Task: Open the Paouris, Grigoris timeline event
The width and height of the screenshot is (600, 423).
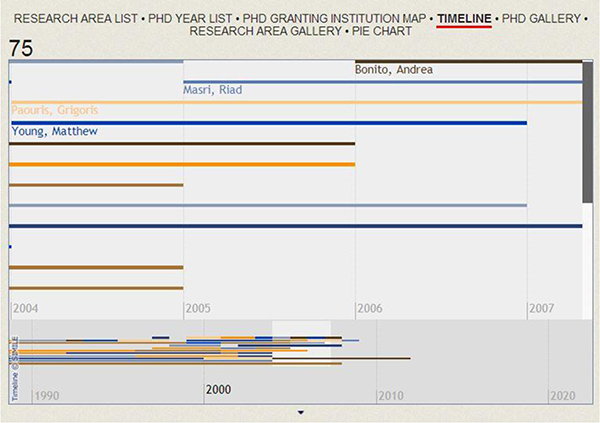Action: tap(55, 110)
